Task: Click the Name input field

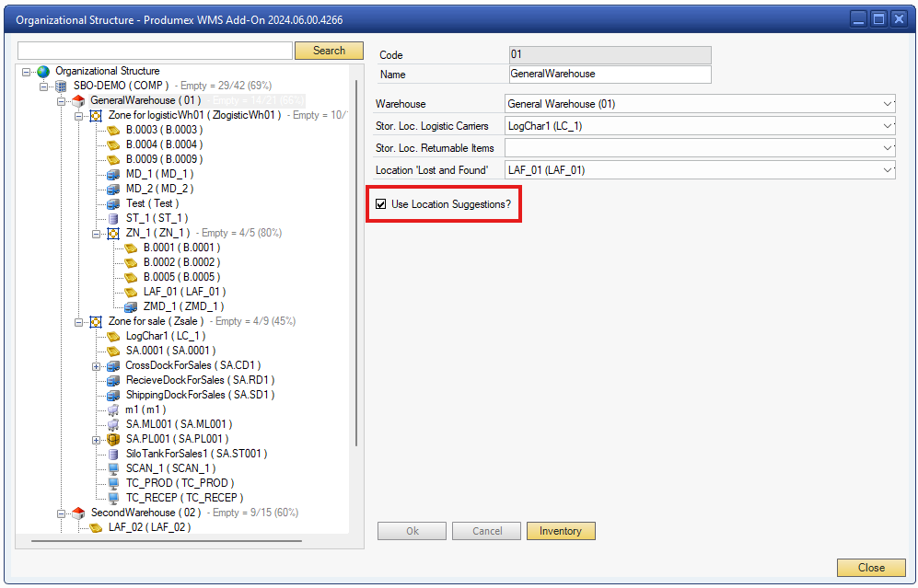Action: click(610, 75)
